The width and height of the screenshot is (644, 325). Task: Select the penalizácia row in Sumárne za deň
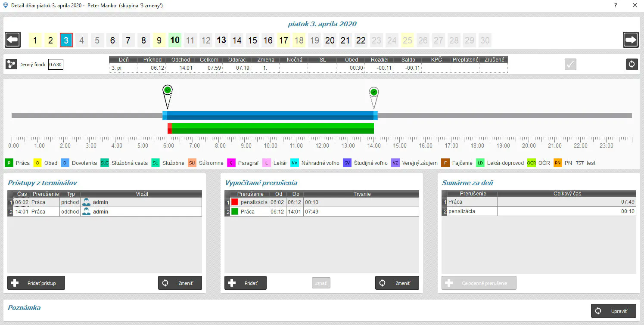[x=539, y=211]
